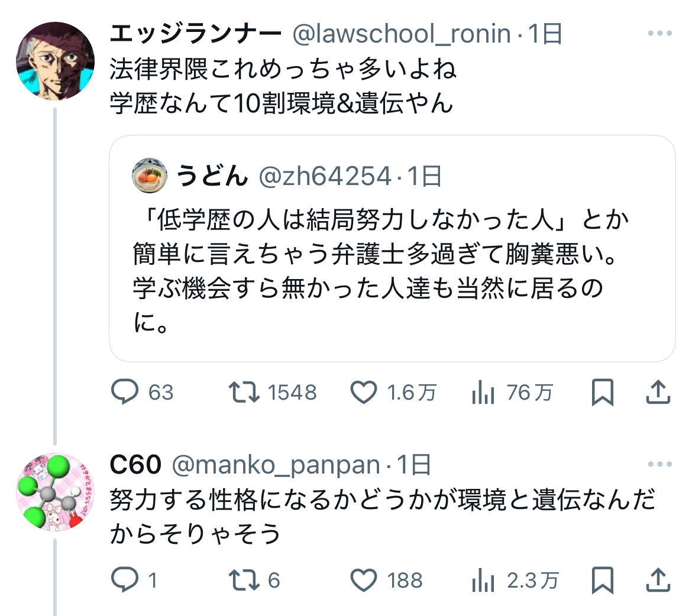The image size is (692, 616).
Task: Reply to the エッジランナー post
Action: point(125,393)
